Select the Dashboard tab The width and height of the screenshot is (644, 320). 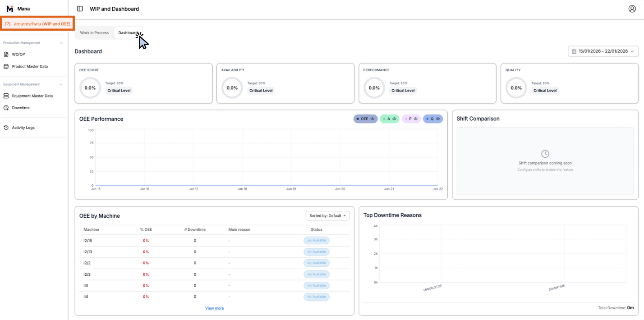129,32
